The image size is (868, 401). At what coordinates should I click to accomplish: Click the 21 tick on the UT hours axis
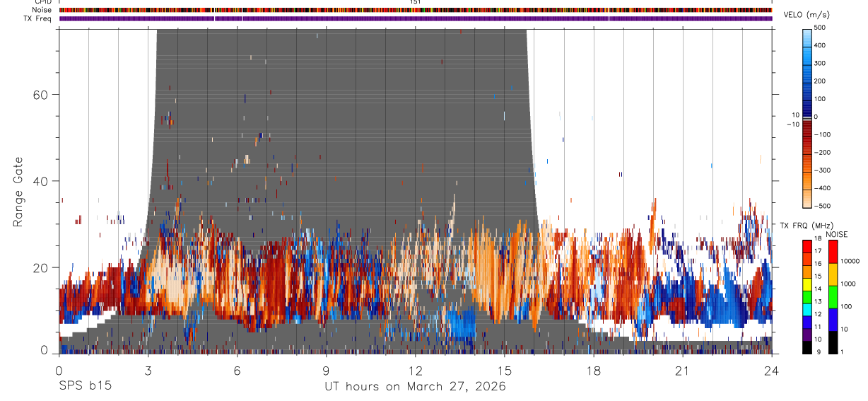683,370
